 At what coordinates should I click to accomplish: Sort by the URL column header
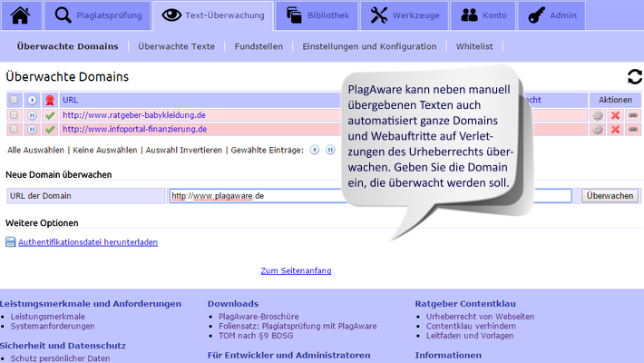click(70, 100)
